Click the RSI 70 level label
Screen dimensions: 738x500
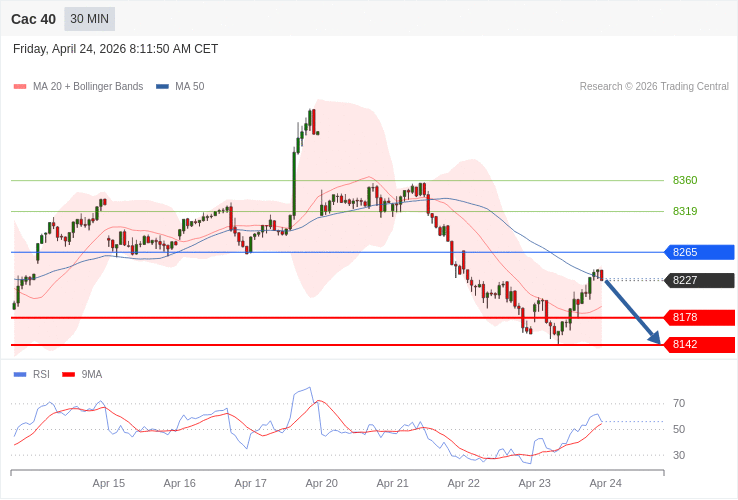[x=679, y=403]
